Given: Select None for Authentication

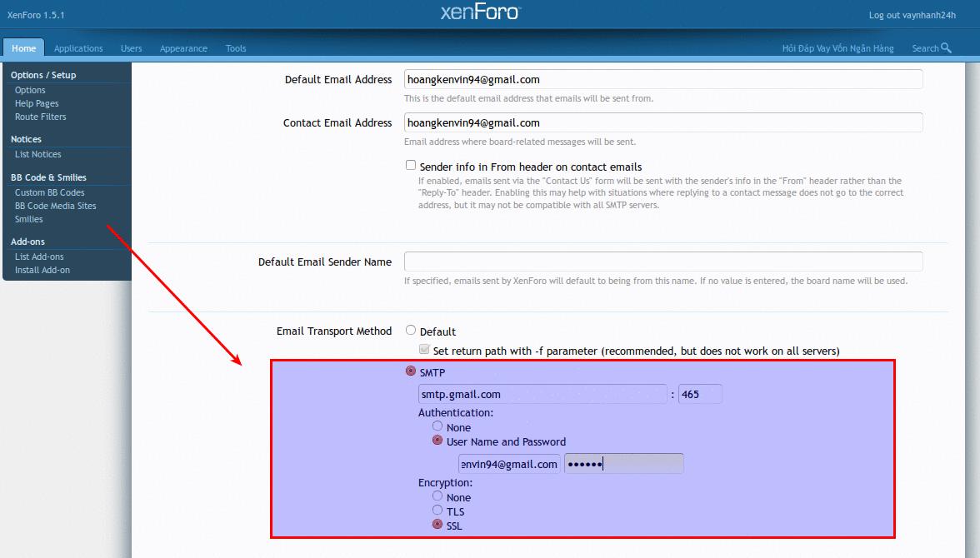Looking at the screenshot, I should point(437,426).
